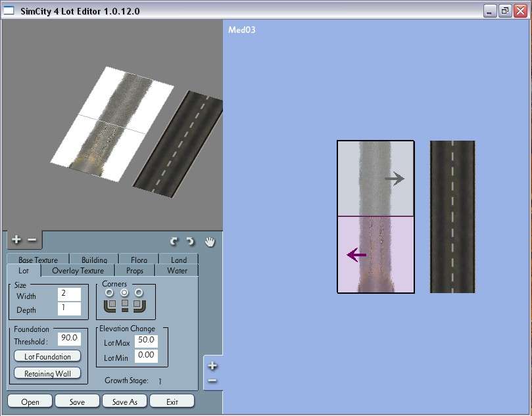Select the hand pan tool

[210, 242]
